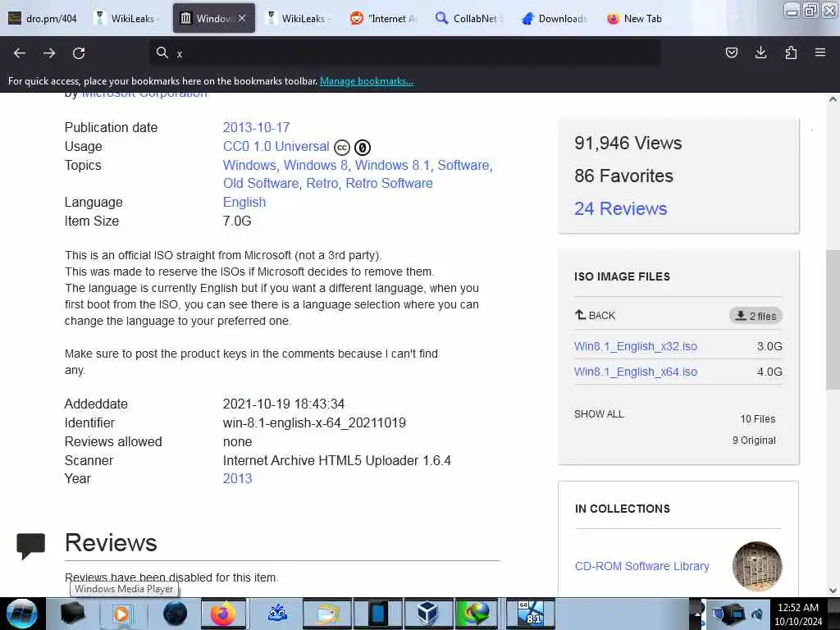Open the Windows 8 topic link

coord(316,165)
